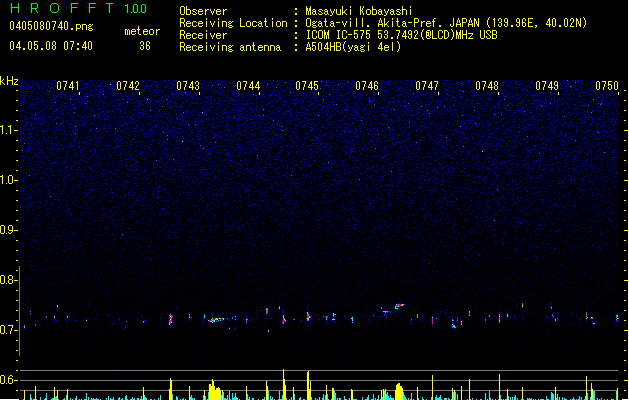The height and width of the screenshot is (400, 629).
Task: Click the 0749 time marker
Action: click(x=547, y=85)
